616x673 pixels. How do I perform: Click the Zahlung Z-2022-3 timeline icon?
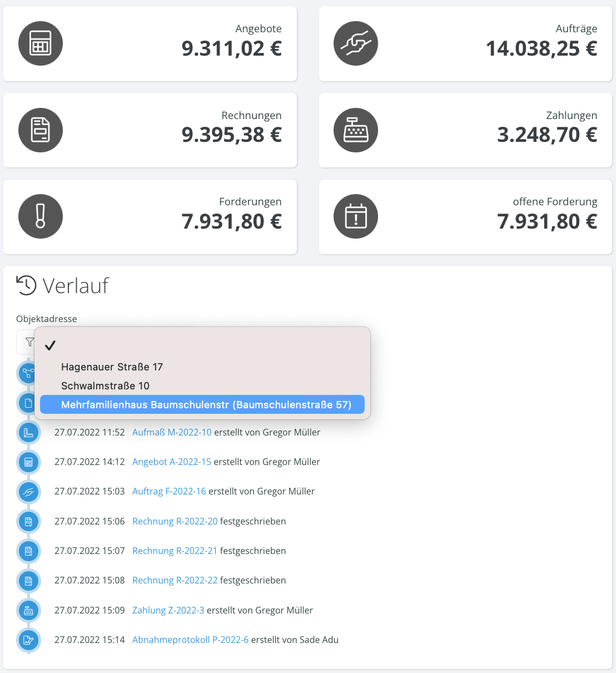click(28, 610)
